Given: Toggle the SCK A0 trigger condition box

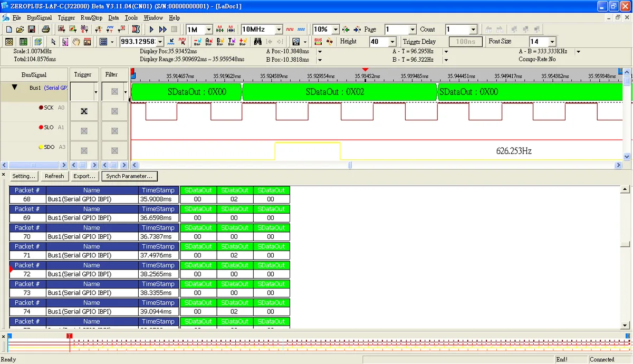Looking at the screenshot, I should tap(84, 111).
